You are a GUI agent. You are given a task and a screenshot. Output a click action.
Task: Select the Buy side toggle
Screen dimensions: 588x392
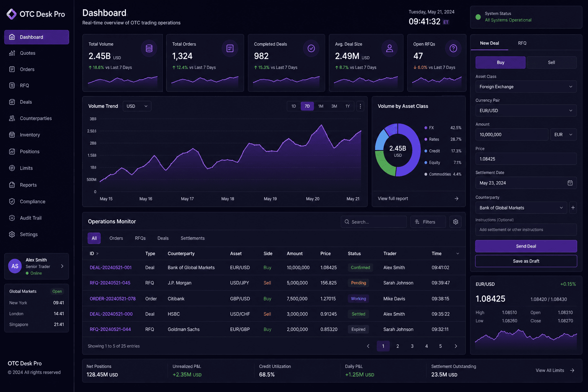500,62
